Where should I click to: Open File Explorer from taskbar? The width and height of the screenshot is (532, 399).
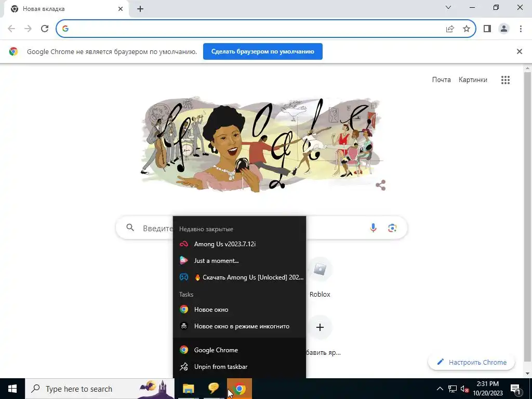point(188,389)
